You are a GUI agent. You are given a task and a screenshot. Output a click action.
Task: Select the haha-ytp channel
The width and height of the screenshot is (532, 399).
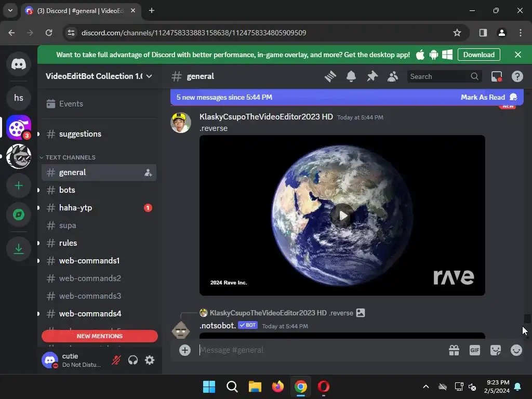pyautogui.click(x=99, y=208)
